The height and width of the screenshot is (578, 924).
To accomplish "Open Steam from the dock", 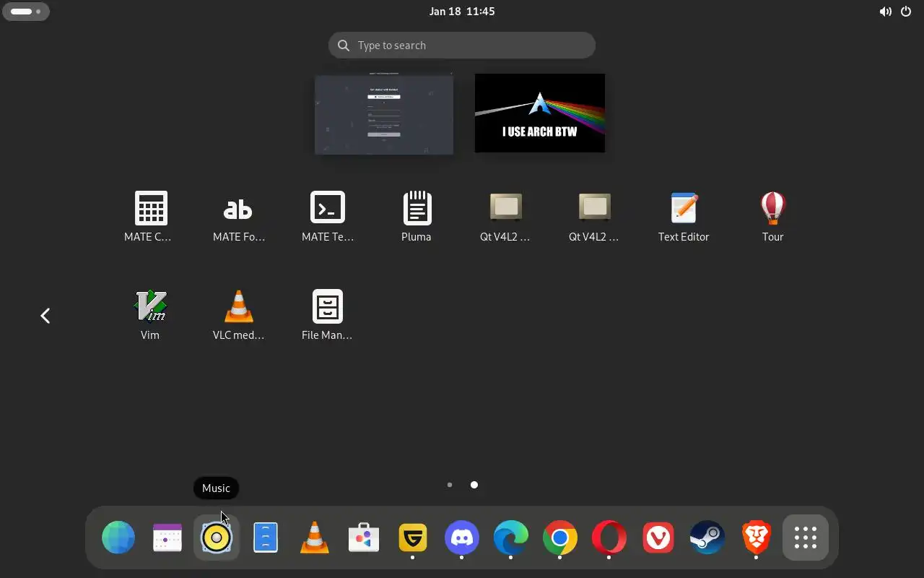I will pos(707,538).
